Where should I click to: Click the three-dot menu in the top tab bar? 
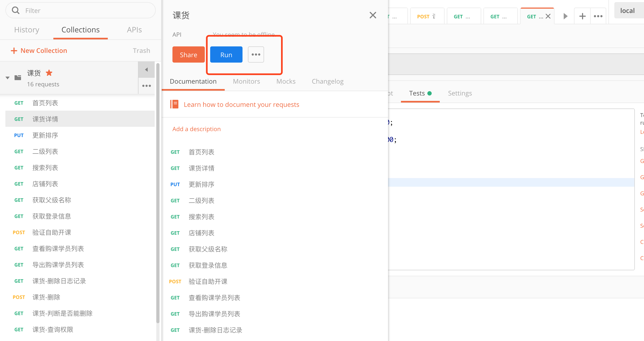click(598, 16)
